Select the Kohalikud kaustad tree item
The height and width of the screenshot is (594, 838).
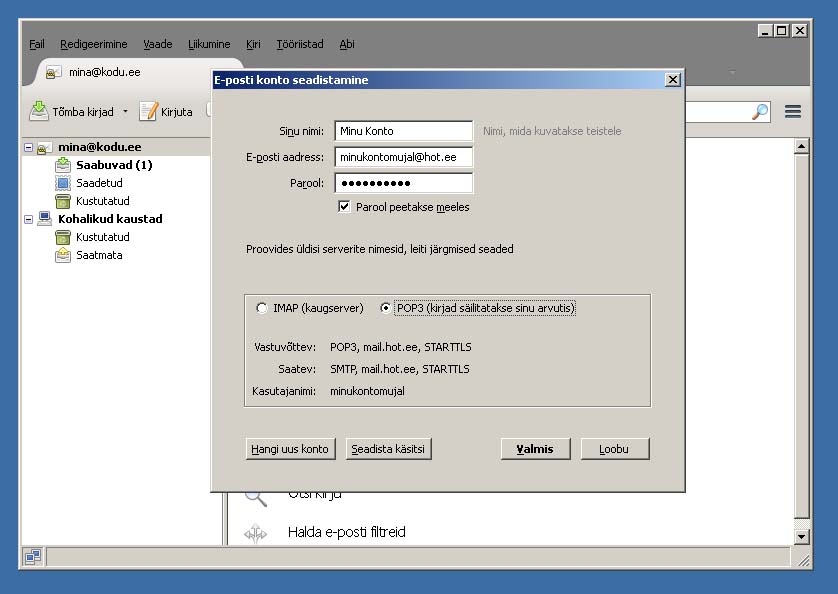[110, 219]
